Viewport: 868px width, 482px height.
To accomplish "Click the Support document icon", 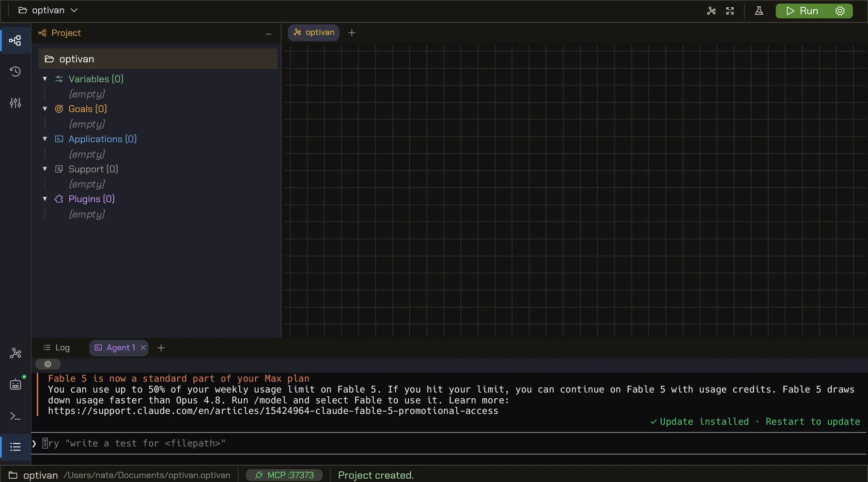I will 59,169.
